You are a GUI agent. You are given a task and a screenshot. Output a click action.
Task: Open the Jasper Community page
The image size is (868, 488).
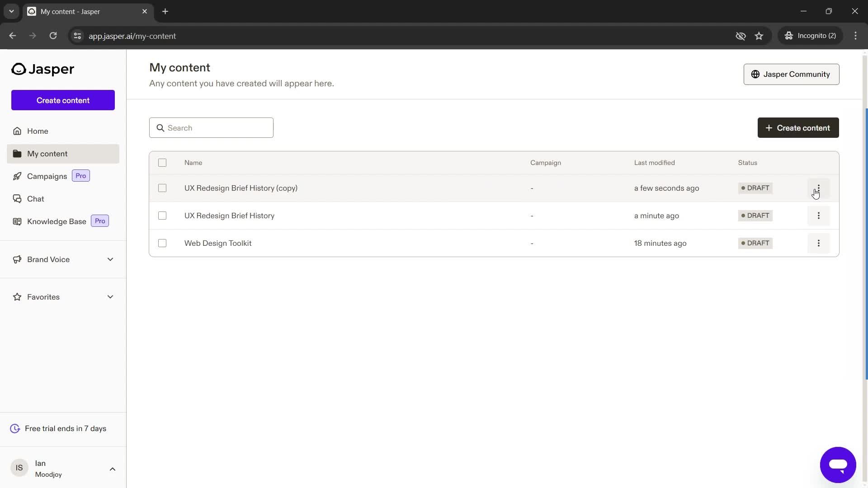click(x=791, y=74)
